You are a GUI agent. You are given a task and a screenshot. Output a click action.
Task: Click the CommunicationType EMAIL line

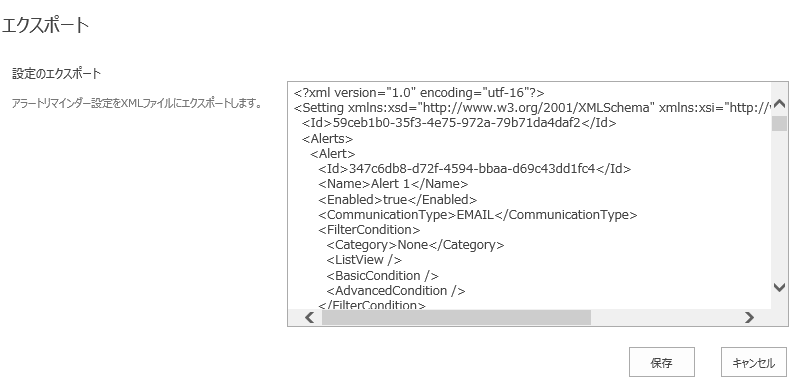click(x=478, y=215)
